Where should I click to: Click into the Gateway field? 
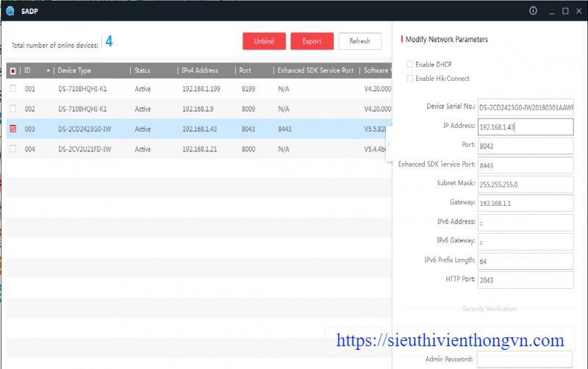[525, 203]
